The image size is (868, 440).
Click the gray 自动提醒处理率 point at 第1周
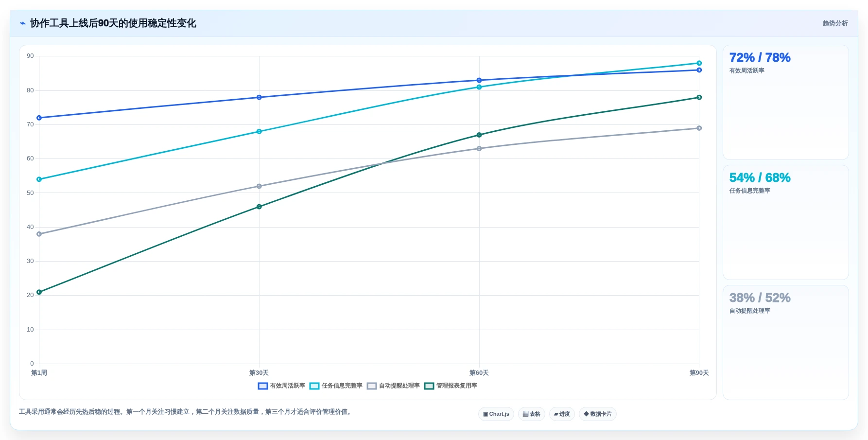[x=39, y=234]
